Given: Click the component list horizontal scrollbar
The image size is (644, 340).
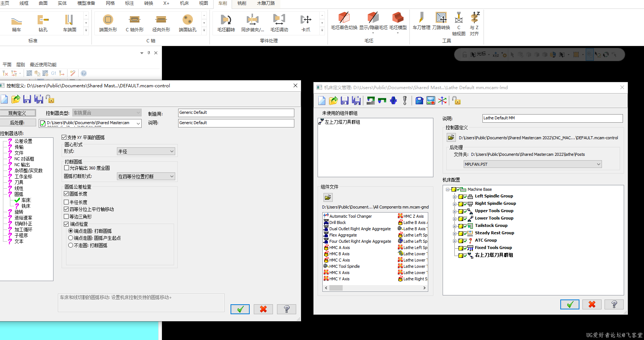Looking at the screenshot, I should pos(375,288).
